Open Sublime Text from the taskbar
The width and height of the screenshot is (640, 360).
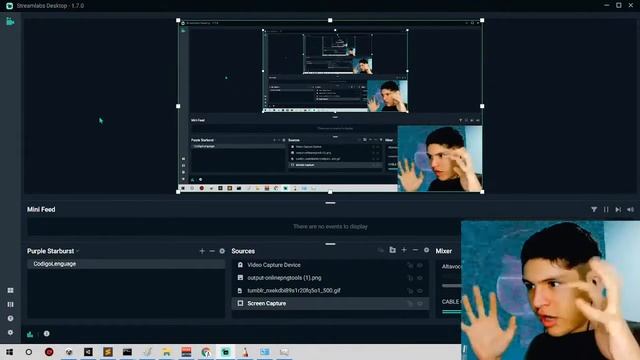[108, 352]
